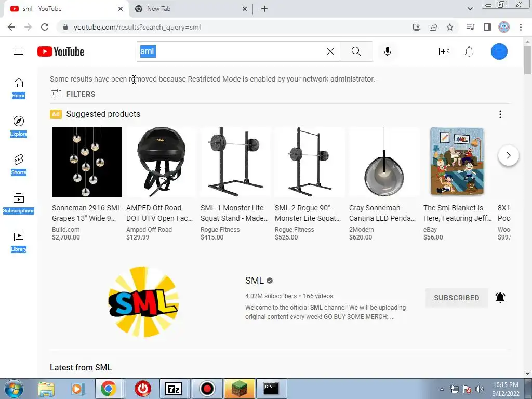
Task: Open the YouTube notifications bell
Action: pos(469,51)
